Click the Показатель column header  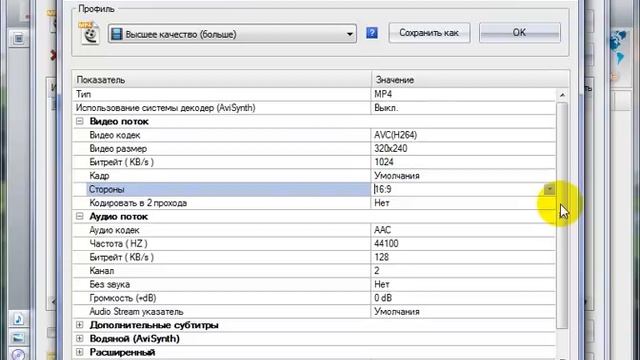(x=222, y=80)
